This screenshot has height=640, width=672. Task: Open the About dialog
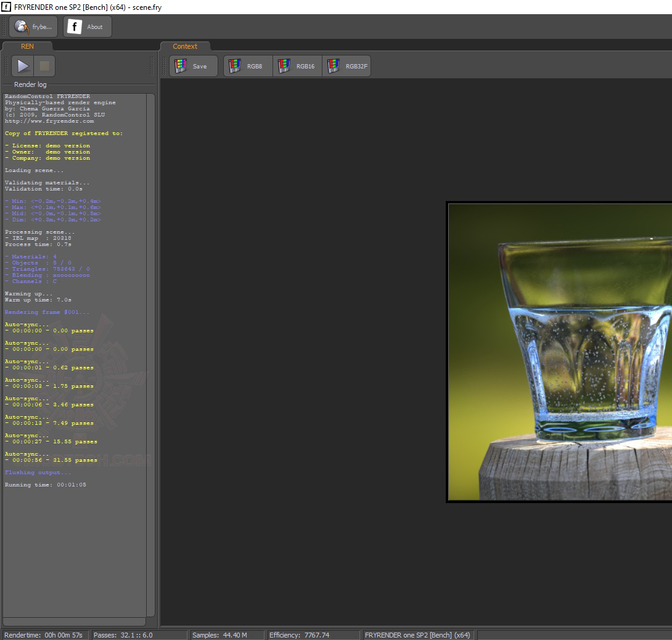tap(88, 27)
